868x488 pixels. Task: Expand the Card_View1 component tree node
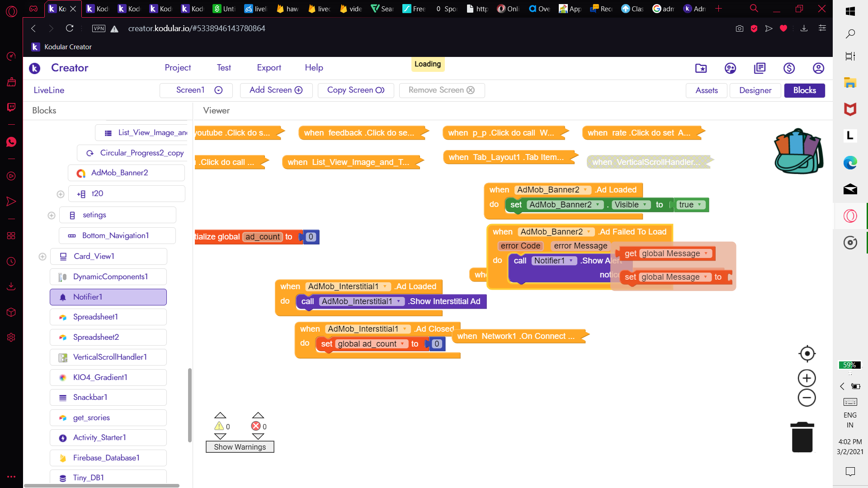pos(42,257)
